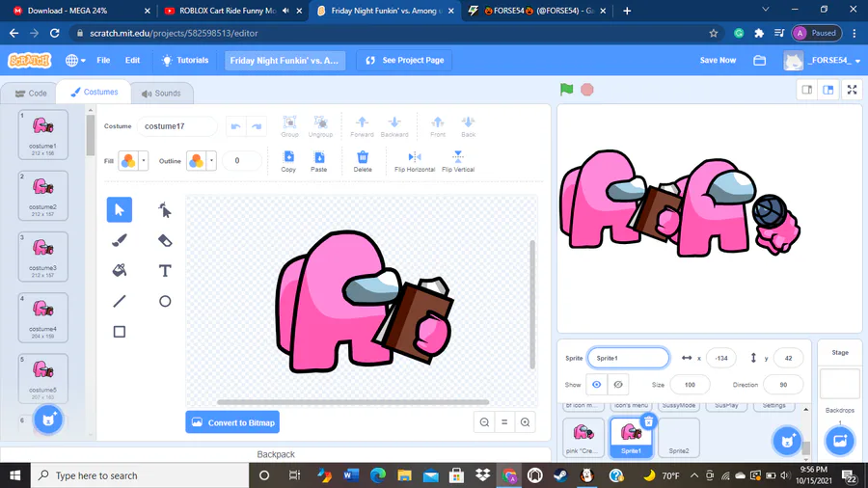This screenshot has width=868, height=488.
Task: Edit the costume name field
Action: coord(177,126)
